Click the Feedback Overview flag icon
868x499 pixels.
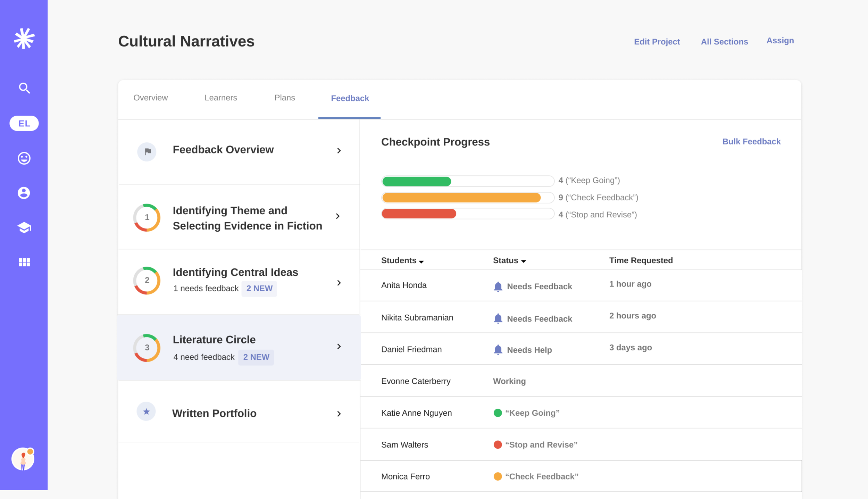coord(147,151)
